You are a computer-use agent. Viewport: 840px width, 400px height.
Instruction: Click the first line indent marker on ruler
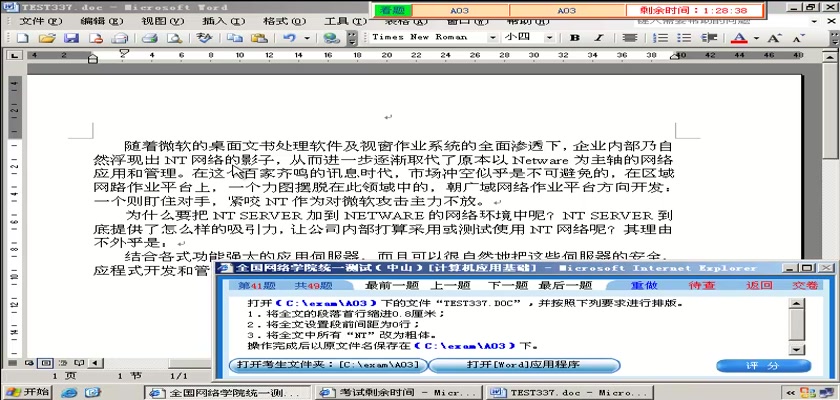point(124,52)
